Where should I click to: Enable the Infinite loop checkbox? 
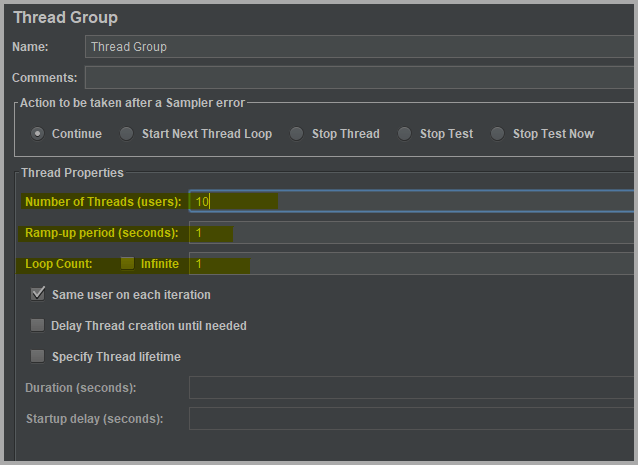pos(127,264)
